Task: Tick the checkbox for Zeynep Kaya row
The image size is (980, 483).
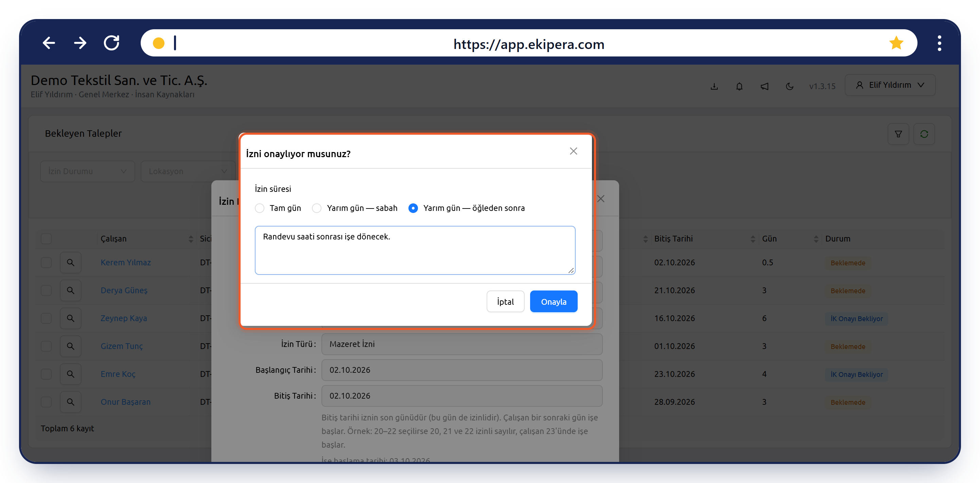Action: (46, 318)
